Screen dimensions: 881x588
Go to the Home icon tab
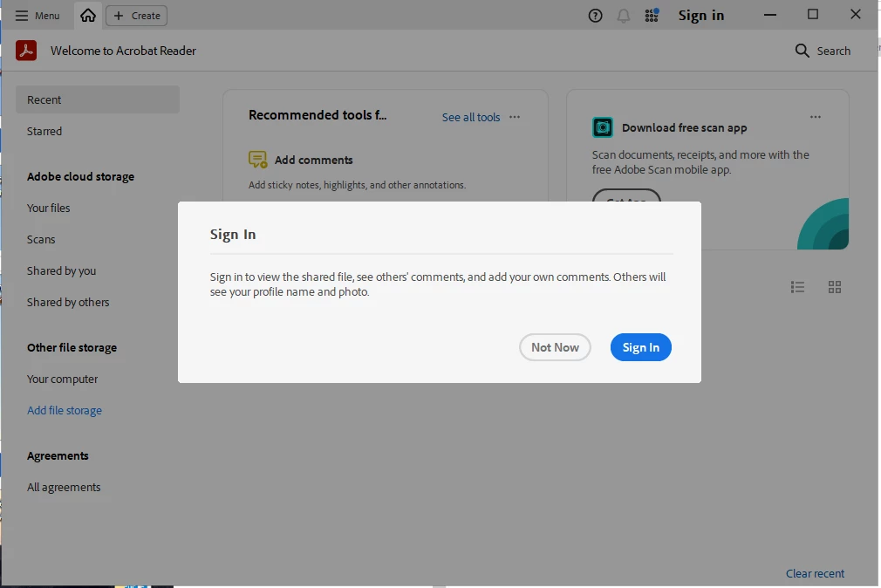pos(88,15)
